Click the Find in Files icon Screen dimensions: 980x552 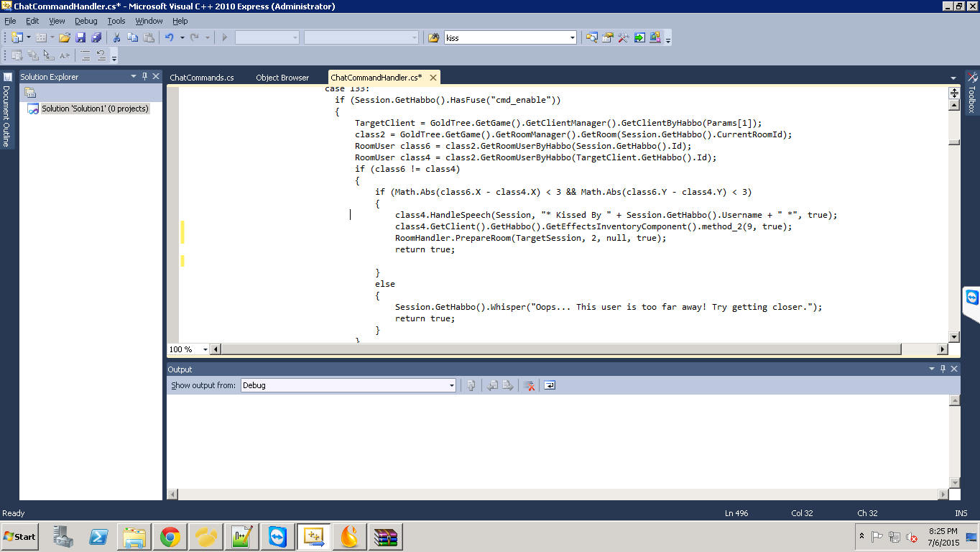(x=433, y=37)
